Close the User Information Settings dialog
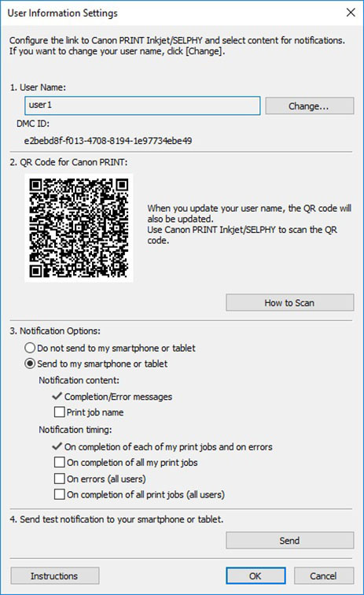 click(351, 13)
